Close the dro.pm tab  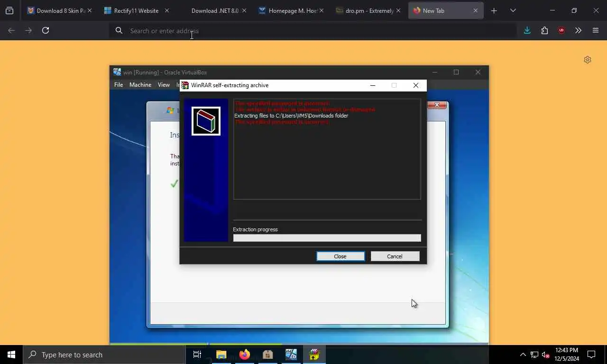[398, 10]
